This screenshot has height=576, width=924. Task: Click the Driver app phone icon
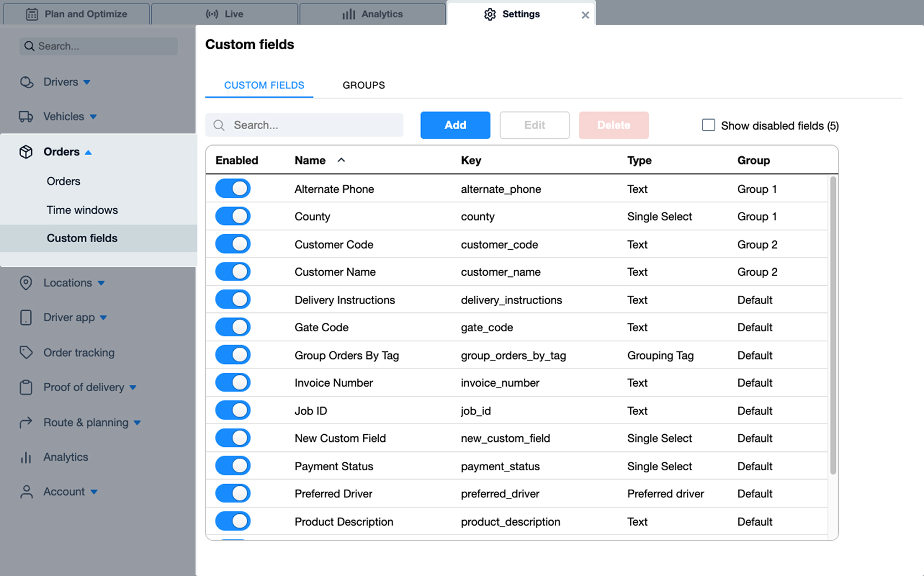pos(25,317)
